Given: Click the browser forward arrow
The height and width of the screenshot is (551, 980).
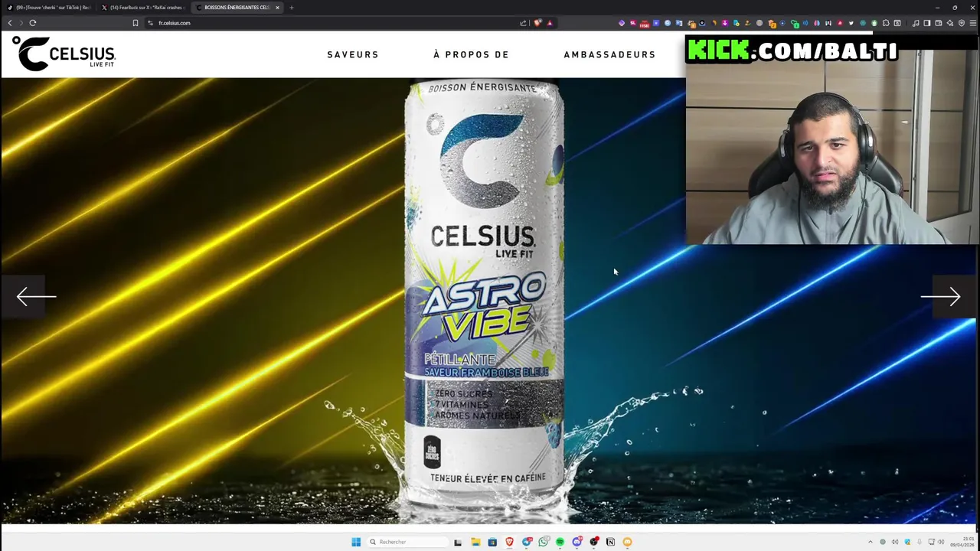Looking at the screenshot, I should point(21,23).
